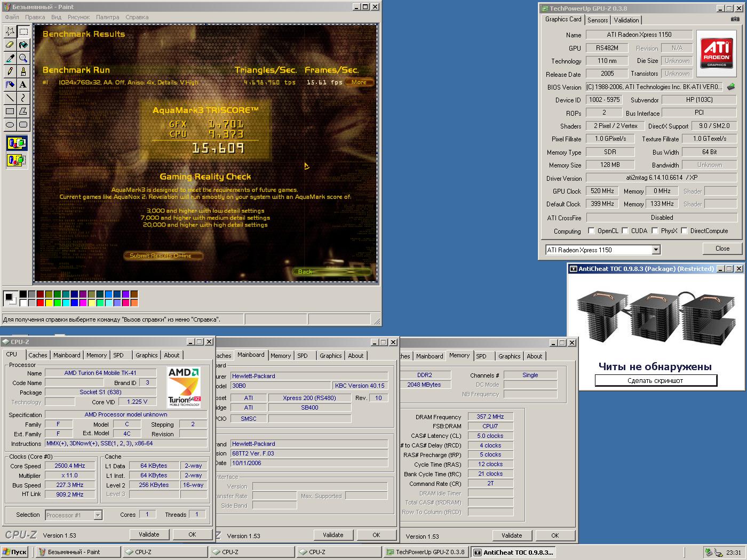Open the Рисунок menu in Paint

[79, 17]
